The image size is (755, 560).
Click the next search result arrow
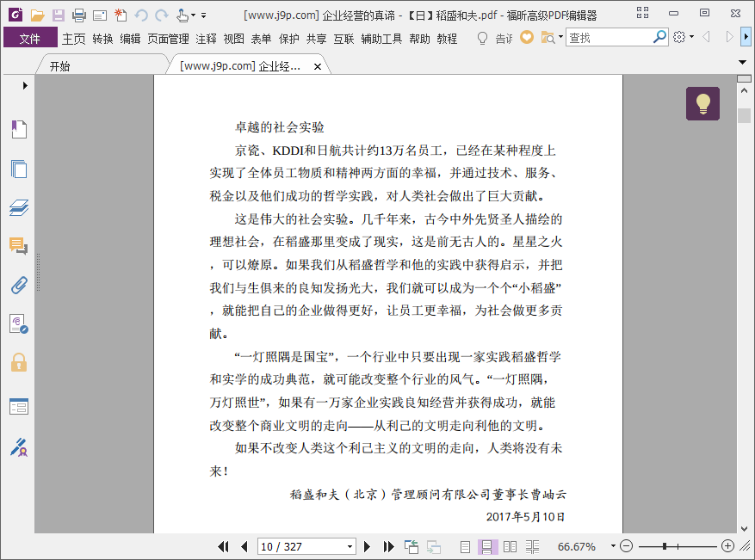pyautogui.click(x=729, y=37)
